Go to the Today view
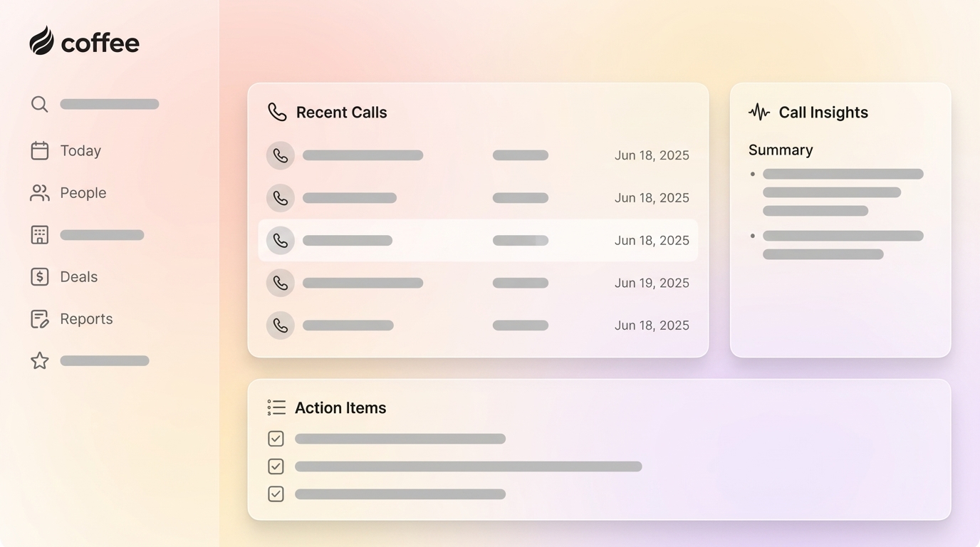This screenshot has width=980, height=547. pos(80,150)
